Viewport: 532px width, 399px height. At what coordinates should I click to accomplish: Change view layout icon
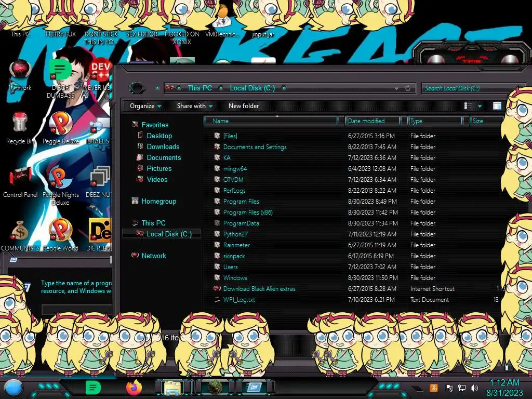click(468, 106)
